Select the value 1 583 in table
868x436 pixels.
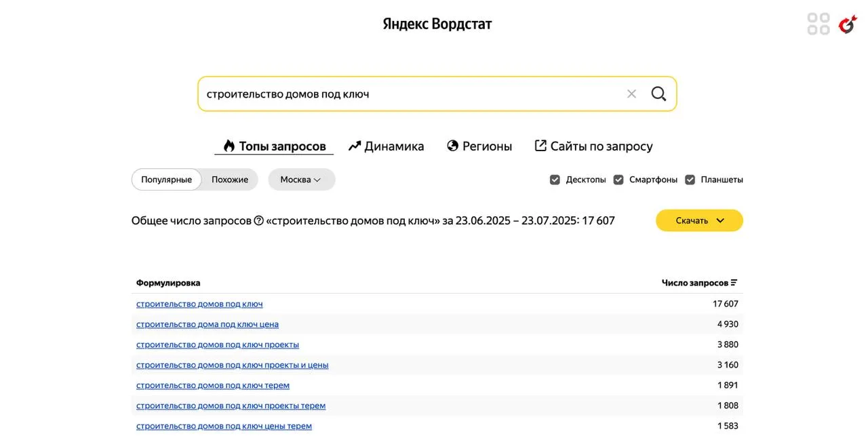tap(728, 426)
